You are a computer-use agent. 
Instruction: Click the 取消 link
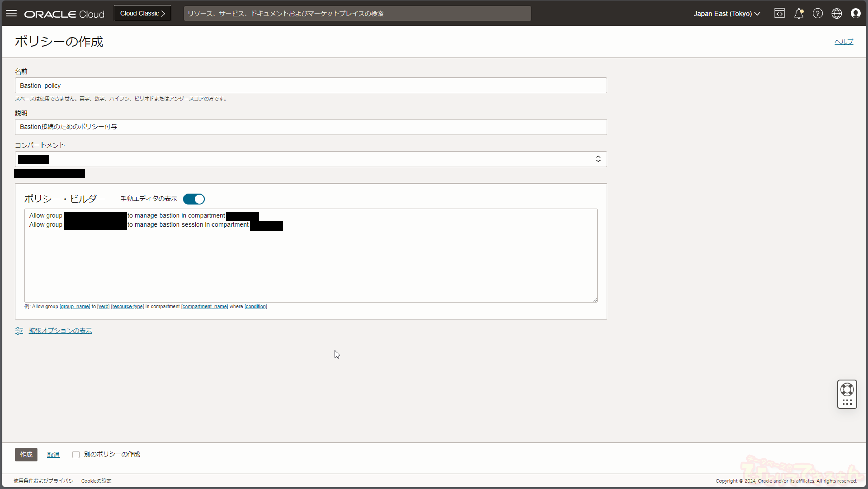(x=53, y=455)
